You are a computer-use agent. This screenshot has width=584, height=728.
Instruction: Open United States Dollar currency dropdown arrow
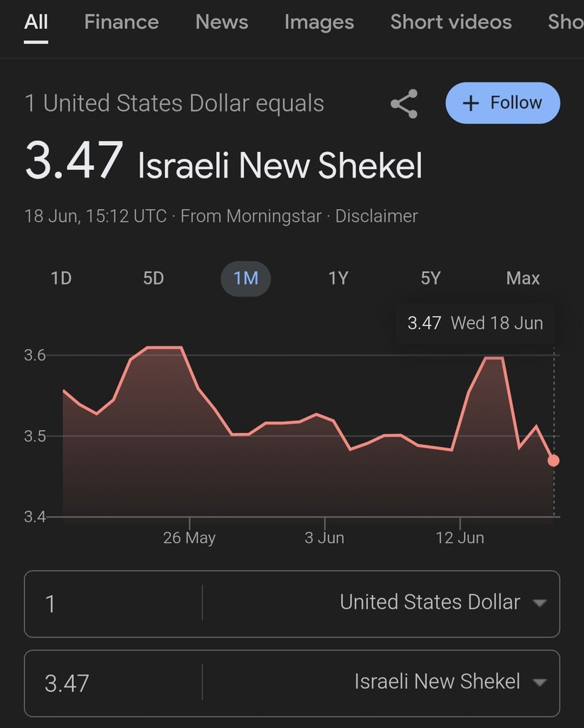tap(539, 603)
